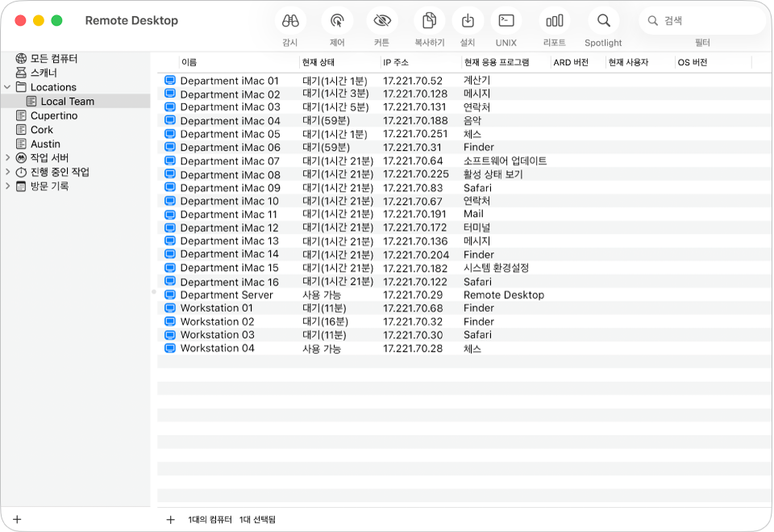Select the Department iMac 10 row name

click(230, 201)
